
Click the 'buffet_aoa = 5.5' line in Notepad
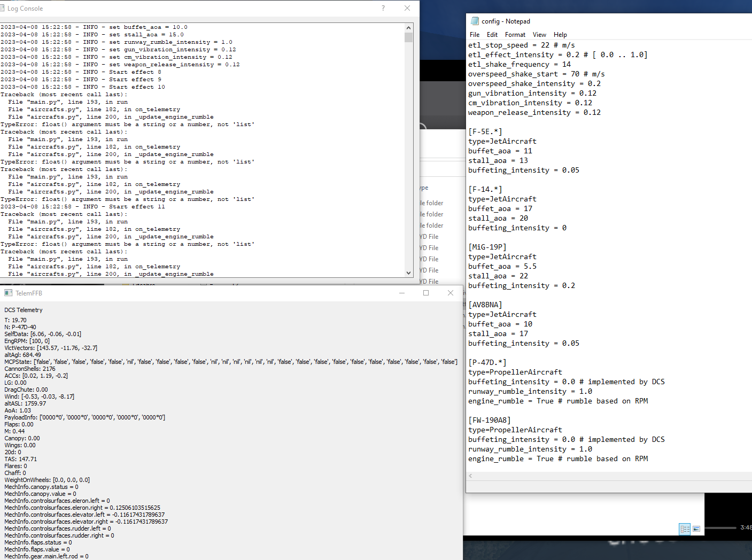502,267
